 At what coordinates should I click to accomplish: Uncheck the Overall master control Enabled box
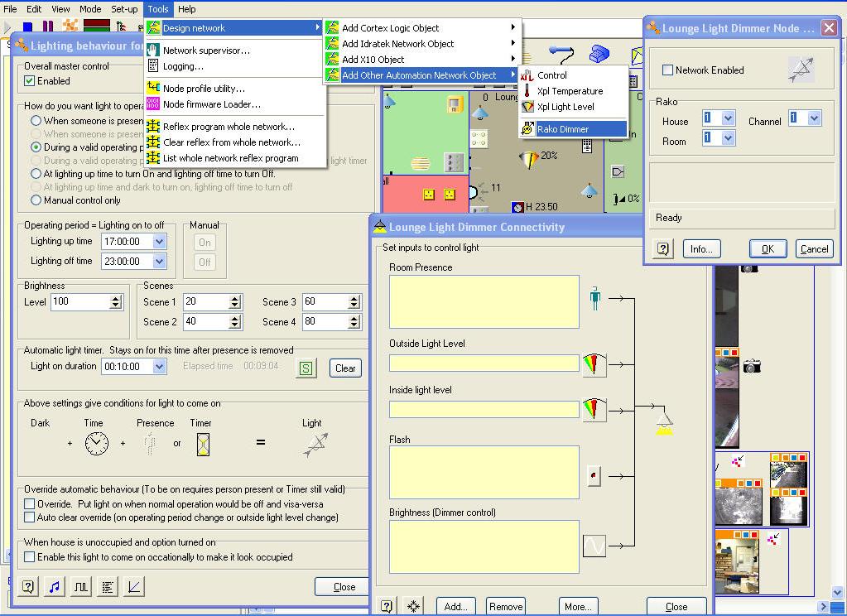[30, 81]
